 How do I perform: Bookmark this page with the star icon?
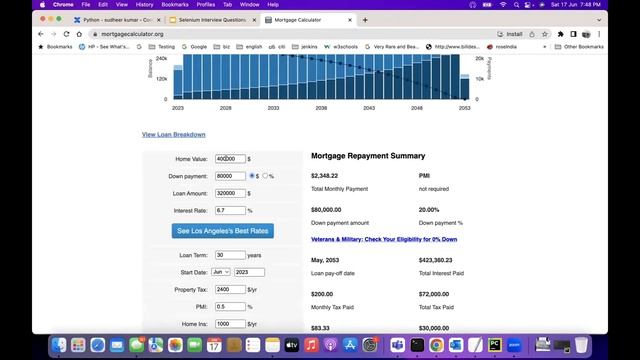pos(544,34)
